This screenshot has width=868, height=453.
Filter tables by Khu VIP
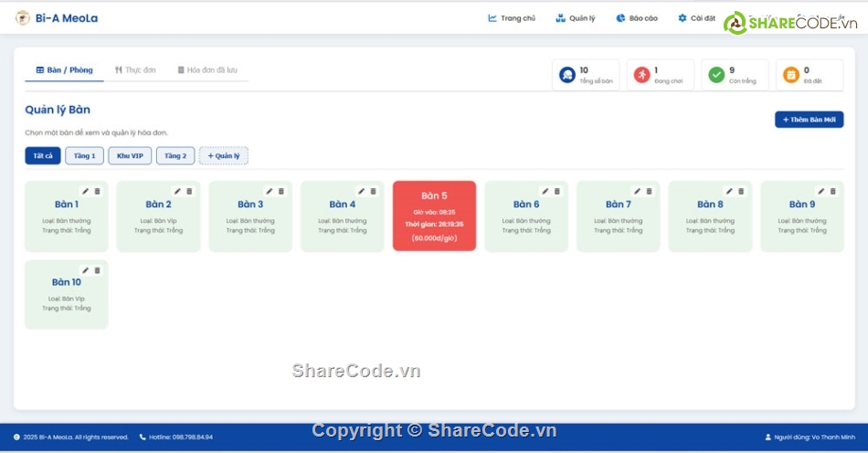pos(130,156)
